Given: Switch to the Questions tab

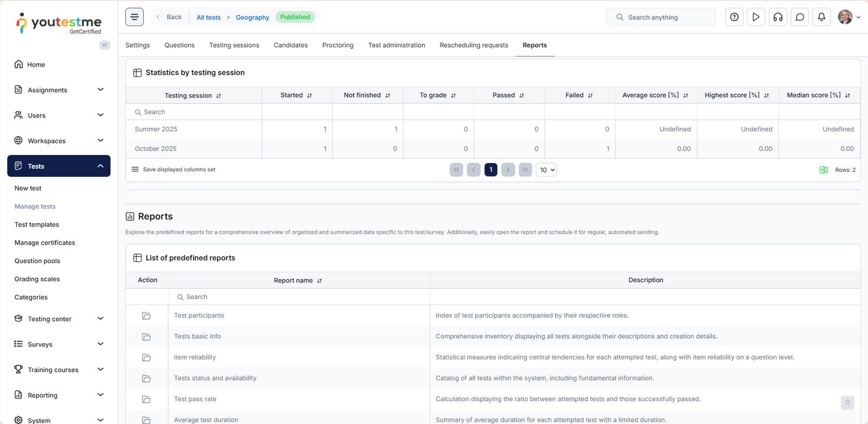Looking at the screenshot, I should [x=179, y=45].
